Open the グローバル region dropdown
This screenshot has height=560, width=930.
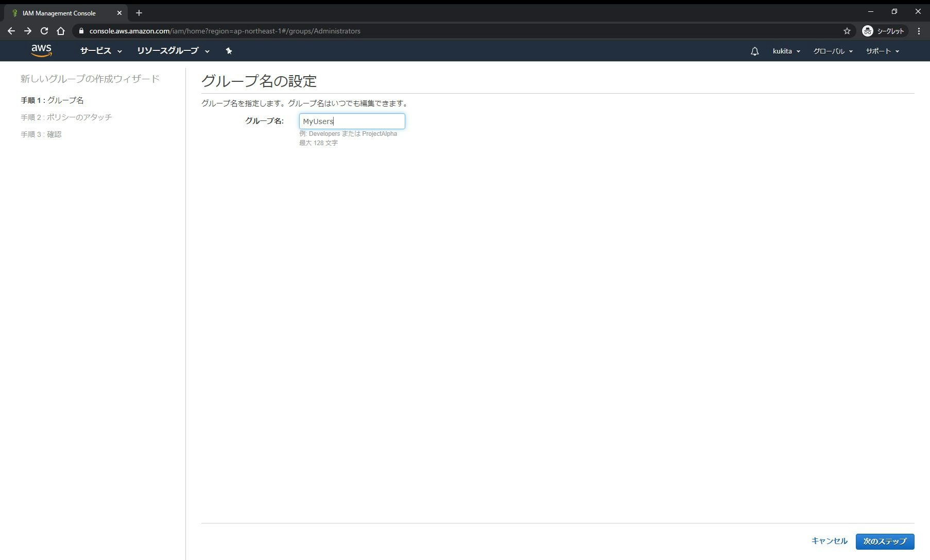pos(833,51)
